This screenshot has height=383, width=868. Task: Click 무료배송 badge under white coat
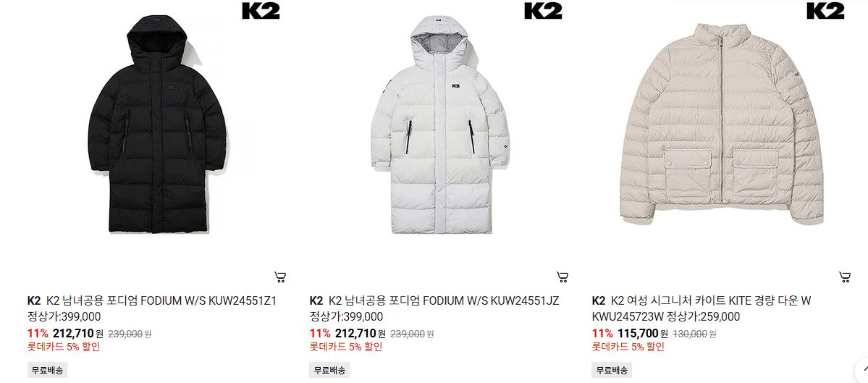[x=329, y=370]
